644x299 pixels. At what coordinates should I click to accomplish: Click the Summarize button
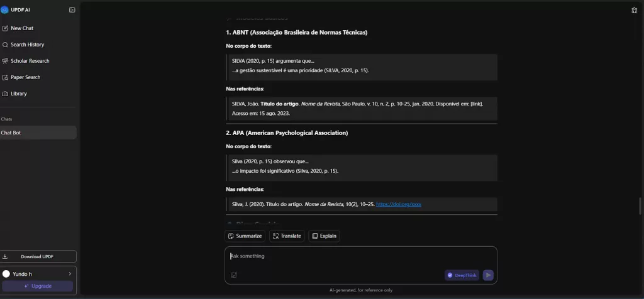[245, 236]
